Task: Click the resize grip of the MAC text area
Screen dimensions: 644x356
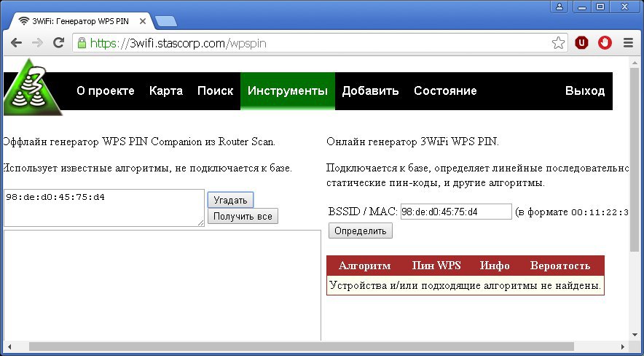Action: [x=201, y=222]
